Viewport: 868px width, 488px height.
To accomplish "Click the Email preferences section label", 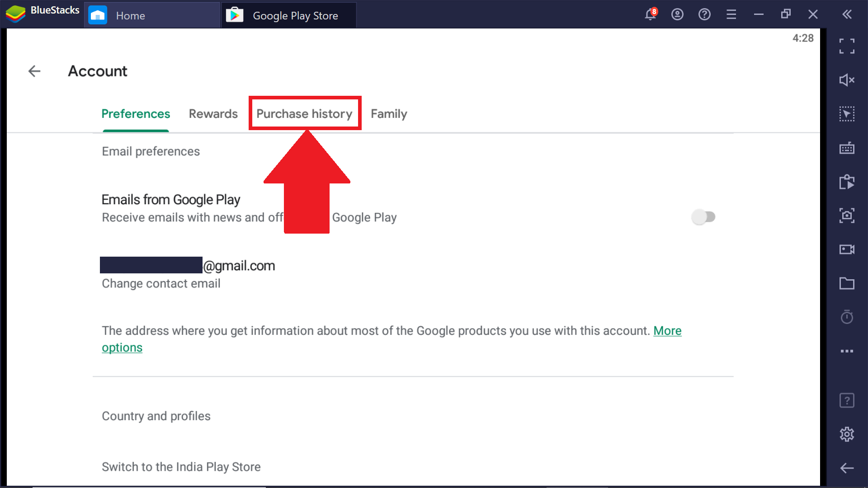I will (151, 151).
